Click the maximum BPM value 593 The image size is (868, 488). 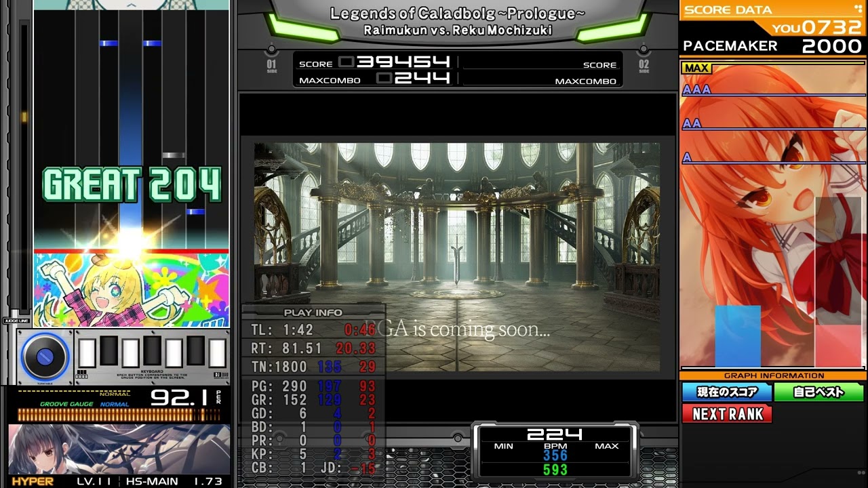[555, 470]
